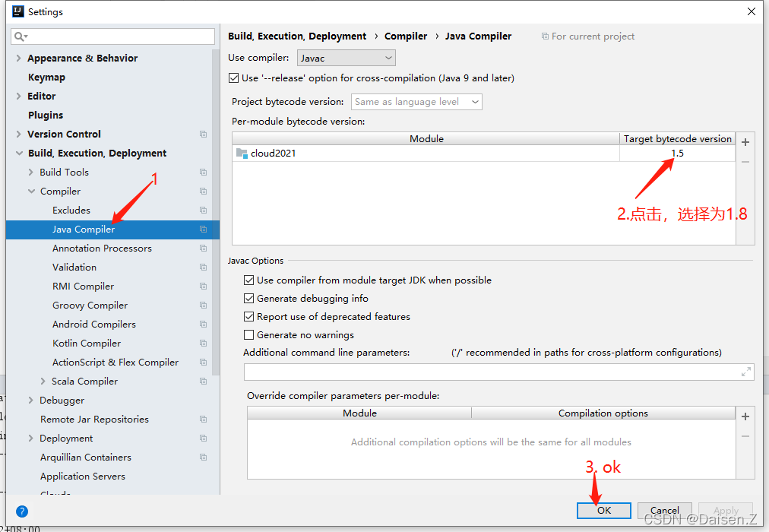Click the cloud2021 module folder icon
Image resolution: width=769 pixels, height=532 pixels.
coord(242,154)
